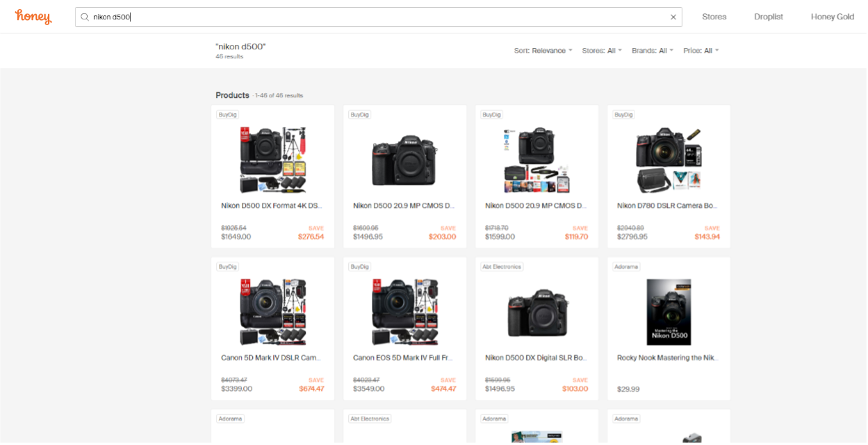Click the Adorama badge on the Rocky Nook card
This screenshot has height=445, width=868.
tap(627, 267)
